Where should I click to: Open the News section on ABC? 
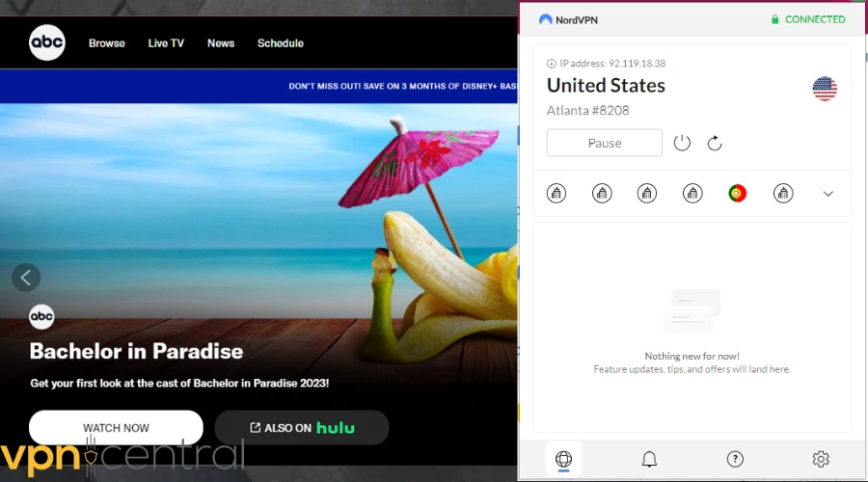tap(221, 43)
